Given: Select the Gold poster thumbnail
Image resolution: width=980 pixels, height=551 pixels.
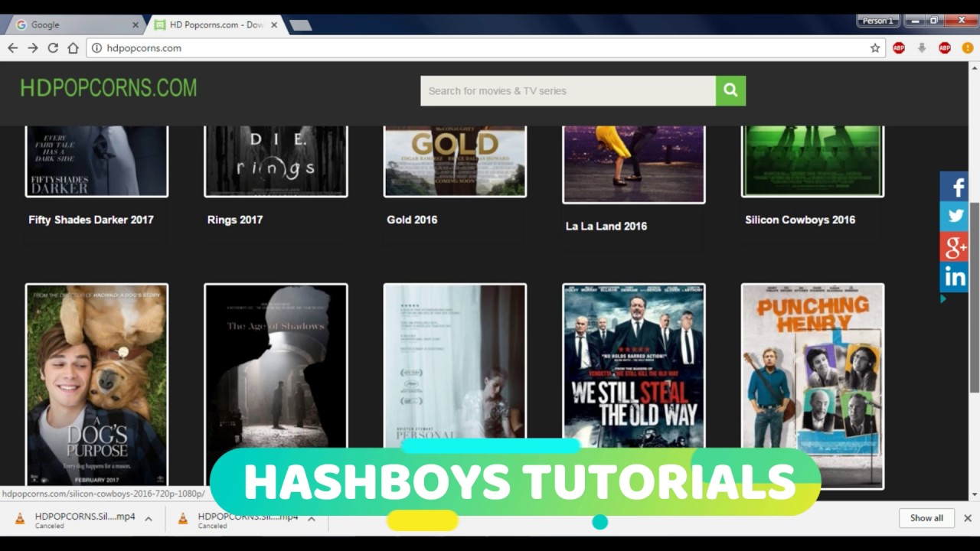Looking at the screenshot, I should (x=455, y=161).
